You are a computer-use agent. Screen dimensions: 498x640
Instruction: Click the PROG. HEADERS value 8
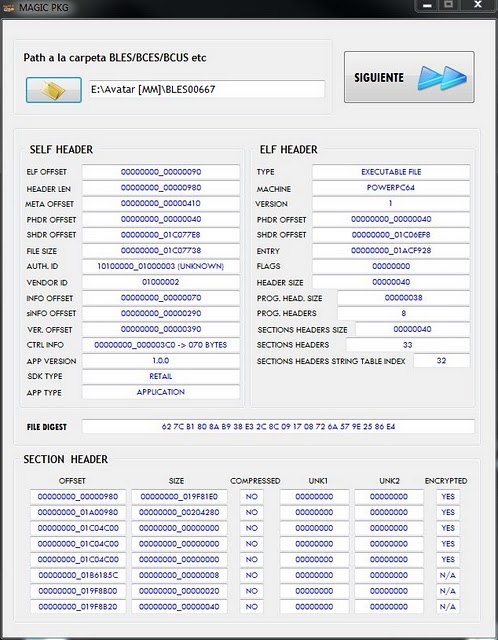coord(404,313)
